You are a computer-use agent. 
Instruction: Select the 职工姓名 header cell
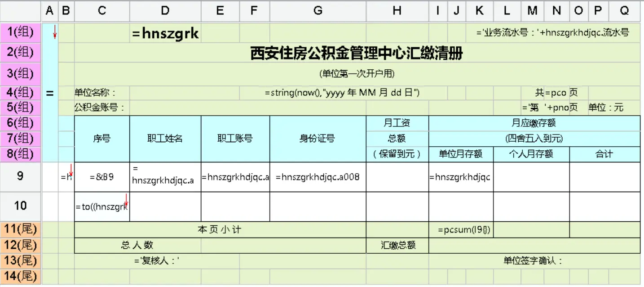click(x=165, y=139)
